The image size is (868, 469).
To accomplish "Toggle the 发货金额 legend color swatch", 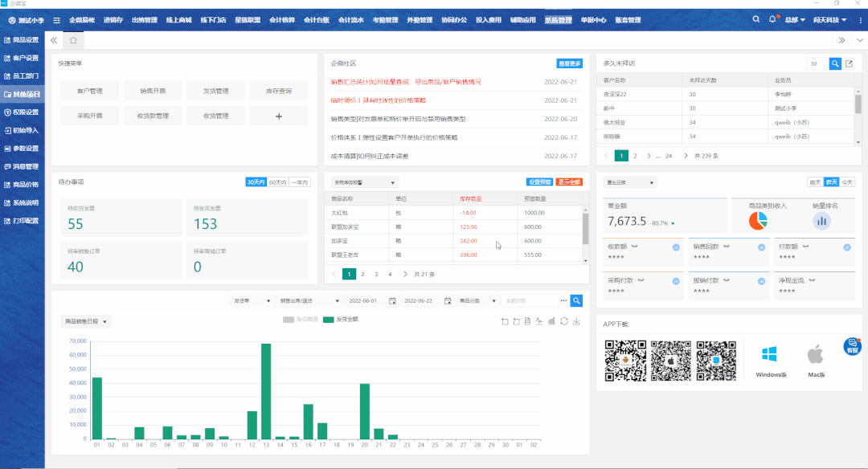I will pyautogui.click(x=328, y=319).
